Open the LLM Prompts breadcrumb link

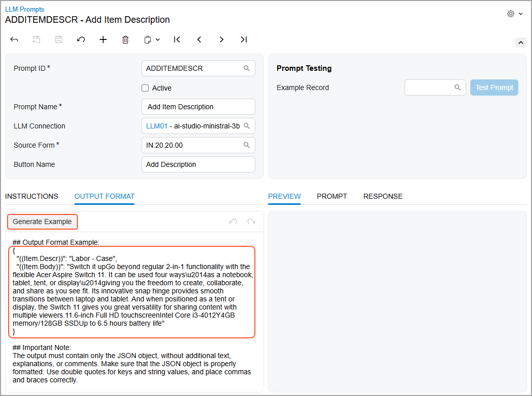click(x=24, y=9)
